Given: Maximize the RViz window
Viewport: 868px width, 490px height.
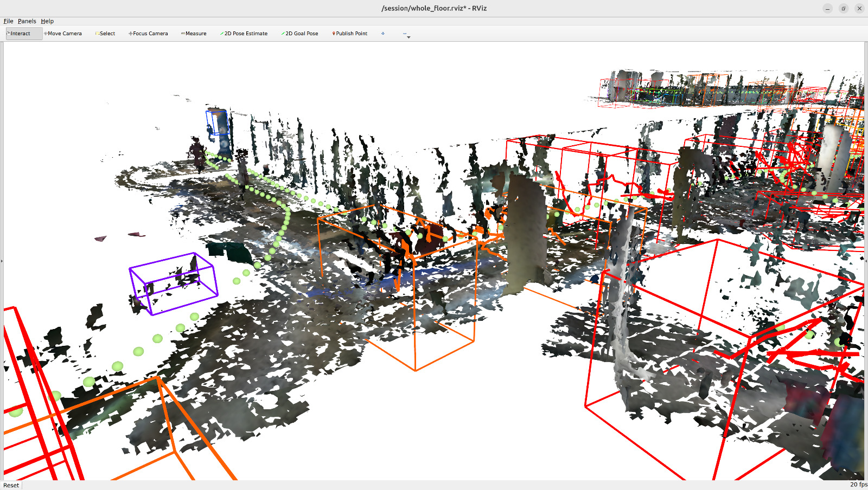Looking at the screenshot, I should [x=844, y=8].
